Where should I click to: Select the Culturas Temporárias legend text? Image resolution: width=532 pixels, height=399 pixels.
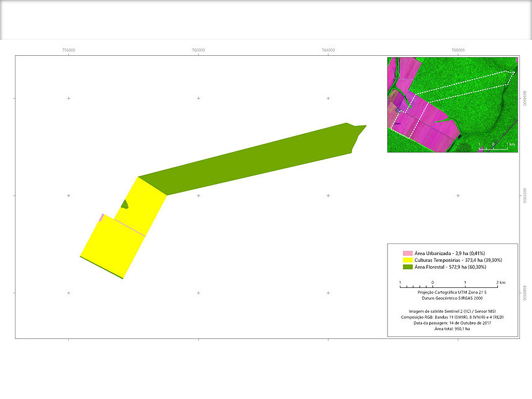pos(449,260)
